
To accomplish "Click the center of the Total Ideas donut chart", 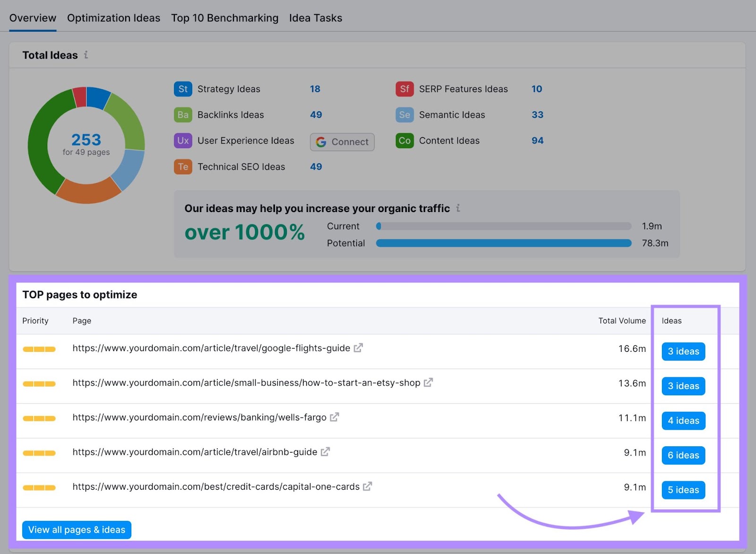I will point(86,144).
